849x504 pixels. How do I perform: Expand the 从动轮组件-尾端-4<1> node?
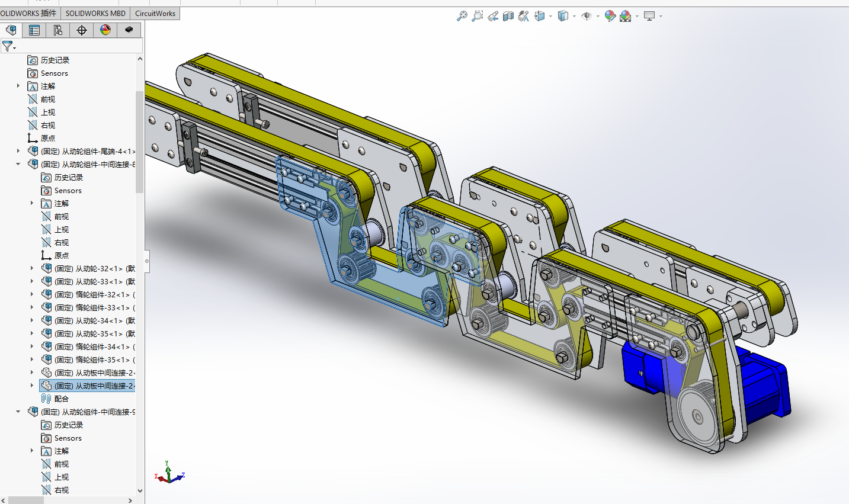tap(18, 151)
